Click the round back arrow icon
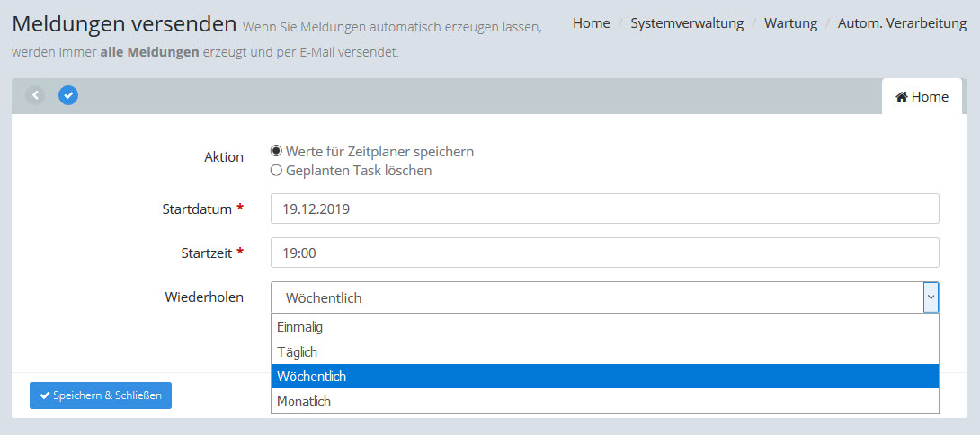The image size is (980, 435). coord(35,95)
